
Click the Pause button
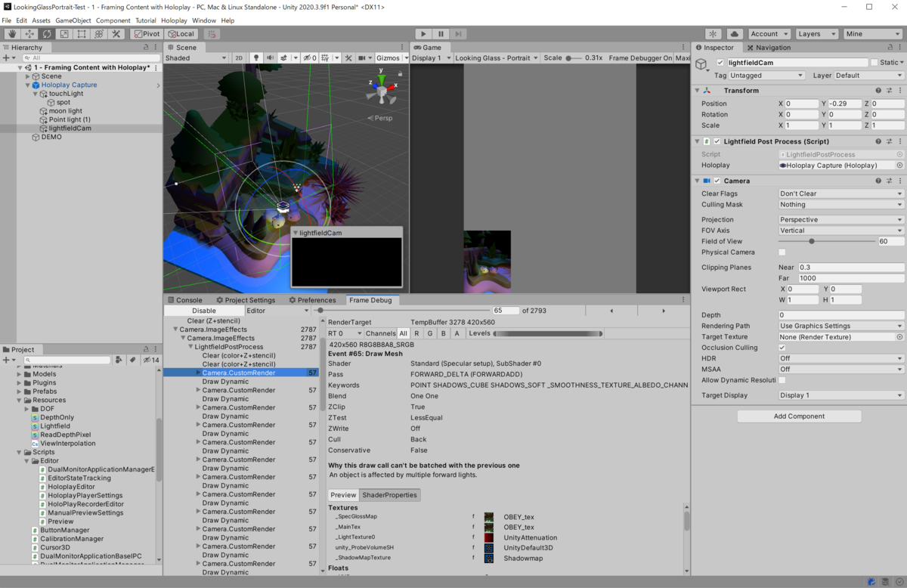[x=441, y=34]
